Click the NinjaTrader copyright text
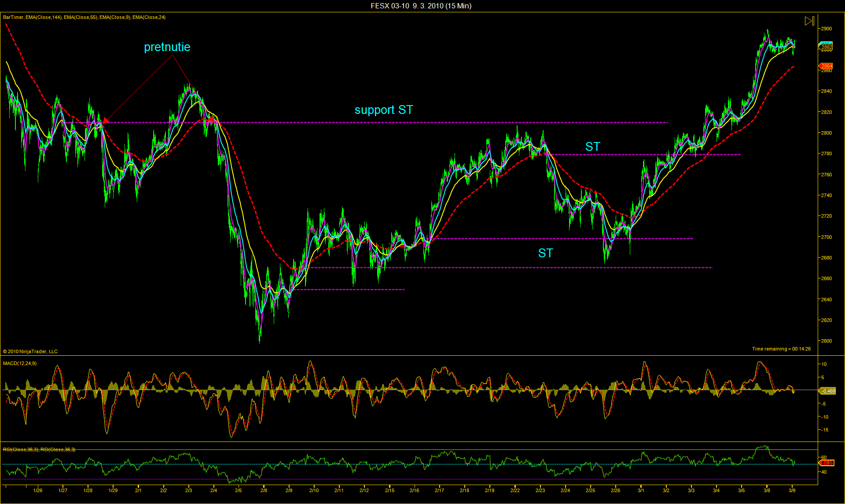 (30, 351)
